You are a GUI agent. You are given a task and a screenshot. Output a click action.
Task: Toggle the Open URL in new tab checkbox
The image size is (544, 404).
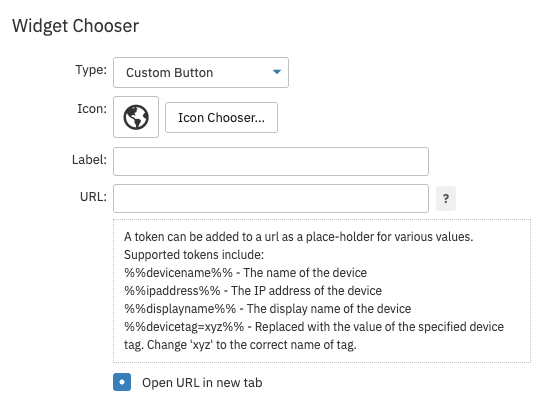coord(122,382)
